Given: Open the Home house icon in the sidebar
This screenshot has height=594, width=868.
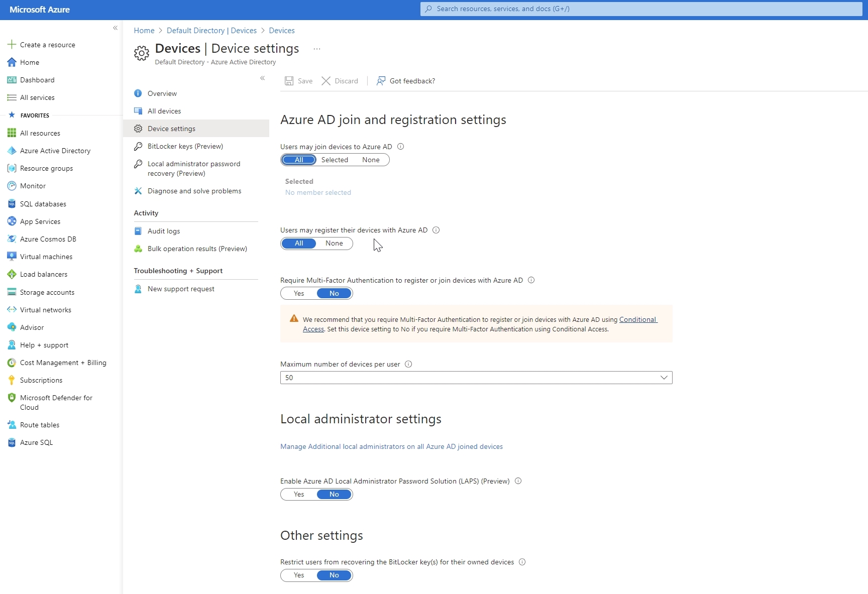Looking at the screenshot, I should click(12, 62).
